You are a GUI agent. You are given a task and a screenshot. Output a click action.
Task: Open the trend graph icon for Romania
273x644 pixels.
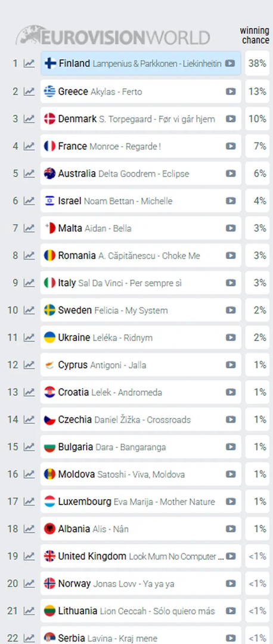pyautogui.click(x=29, y=255)
